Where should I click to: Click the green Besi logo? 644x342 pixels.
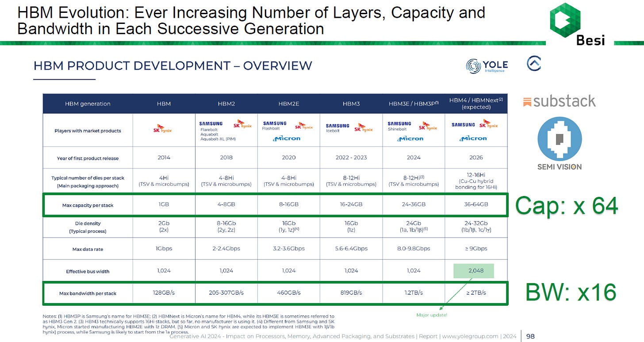[577, 23]
